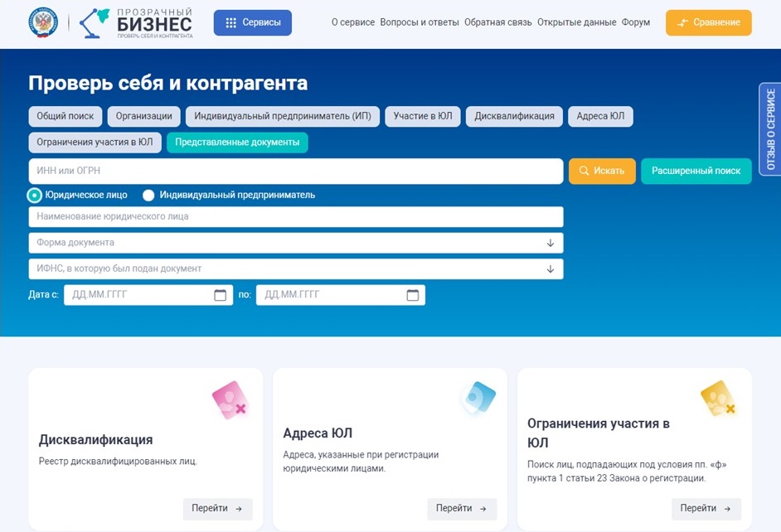Switch to Участие в ЮЛ tab

click(423, 116)
